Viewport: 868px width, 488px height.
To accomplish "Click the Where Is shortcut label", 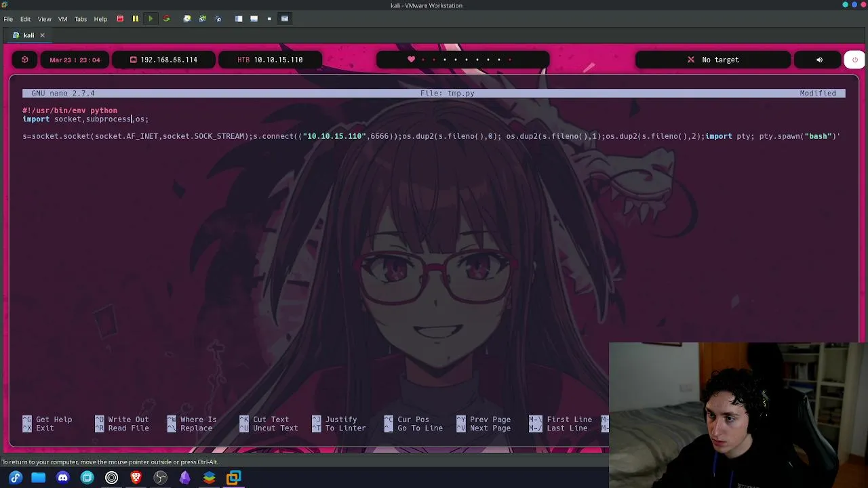I will click(x=199, y=420).
